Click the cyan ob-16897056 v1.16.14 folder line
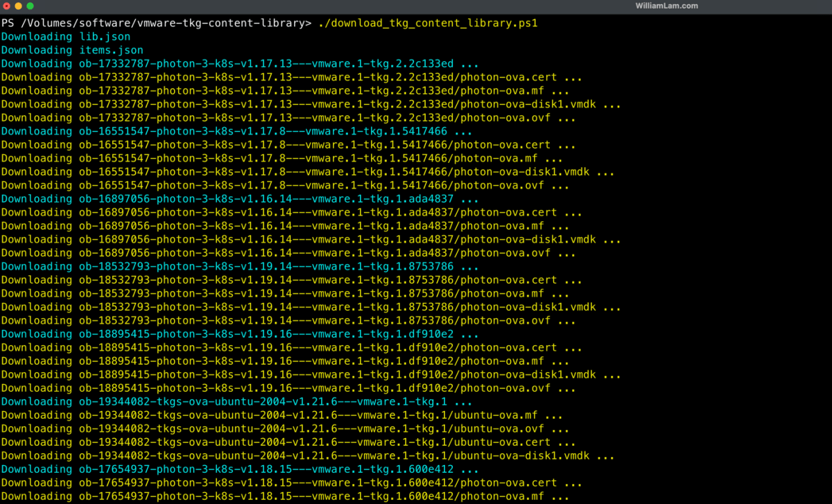Viewport: 832px width, 504px height. [x=239, y=199]
